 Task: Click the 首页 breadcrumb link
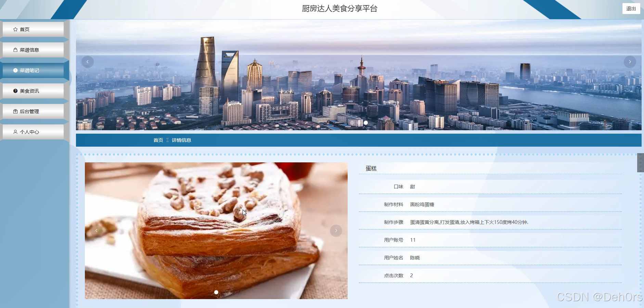coord(158,140)
